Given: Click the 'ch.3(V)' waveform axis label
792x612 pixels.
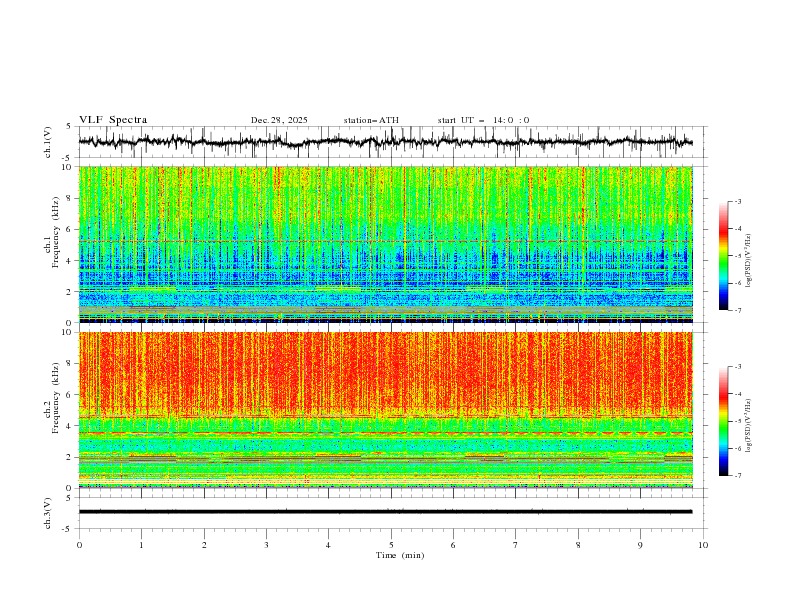Looking at the screenshot, I should 47,513.
